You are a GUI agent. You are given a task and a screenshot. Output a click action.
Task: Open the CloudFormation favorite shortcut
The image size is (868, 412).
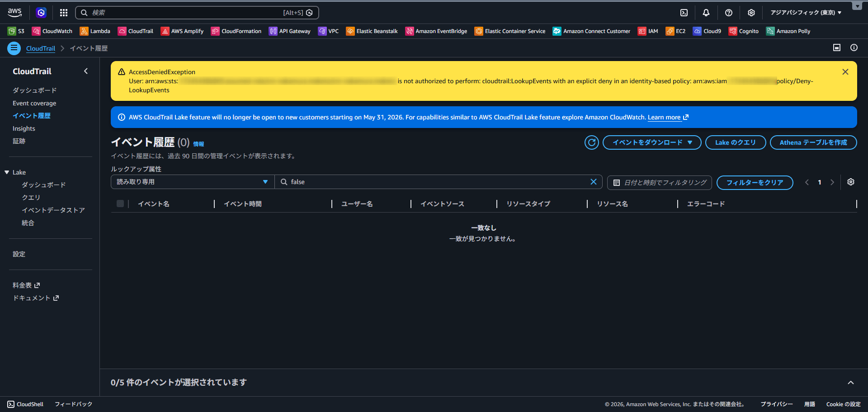coord(236,31)
